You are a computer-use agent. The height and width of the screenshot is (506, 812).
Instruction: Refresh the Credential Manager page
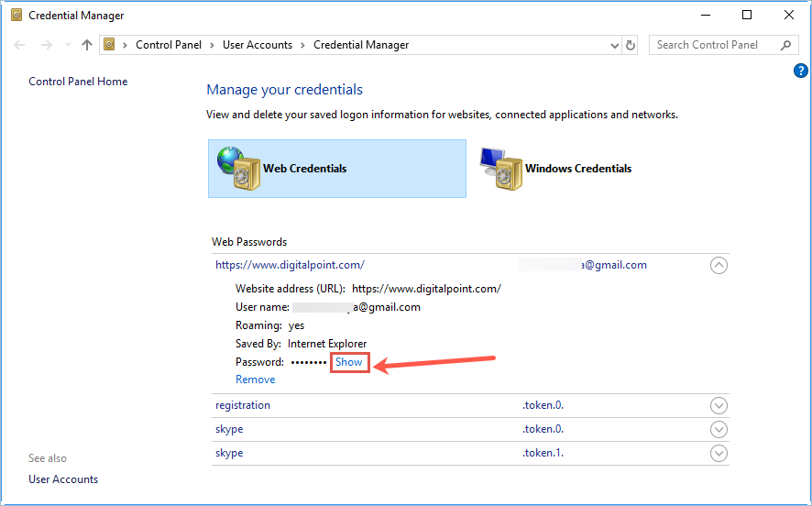631,46
